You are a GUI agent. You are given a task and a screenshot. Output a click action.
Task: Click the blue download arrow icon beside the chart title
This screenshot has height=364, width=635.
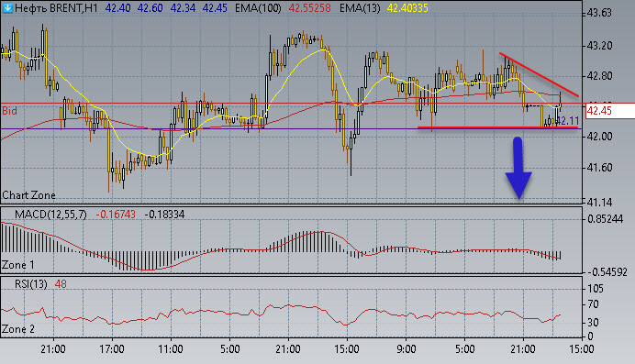pos(7,7)
